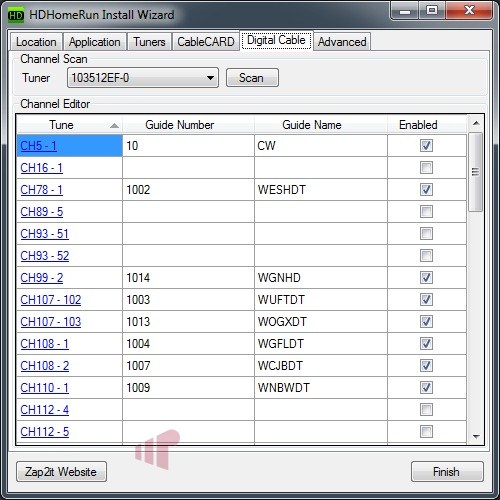Enable the CH89 - 5 channel checkbox
500x500 pixels.
tap(426, 212)
